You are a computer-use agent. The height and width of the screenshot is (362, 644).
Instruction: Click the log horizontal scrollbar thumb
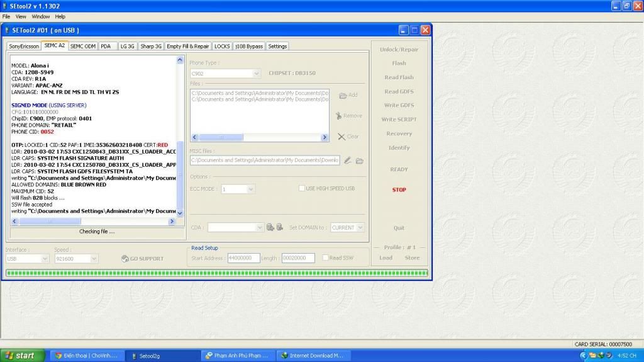[50, 222]
